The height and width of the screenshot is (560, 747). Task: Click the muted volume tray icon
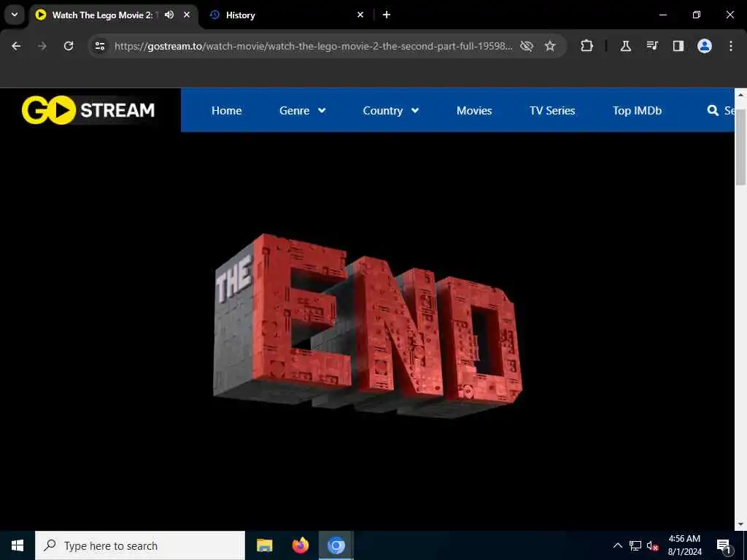point(652,545)
